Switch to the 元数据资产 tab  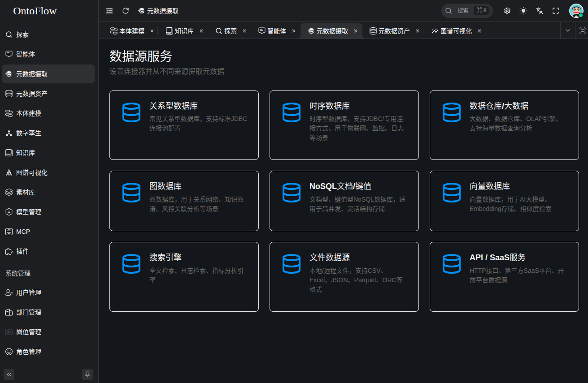point(390,31)
